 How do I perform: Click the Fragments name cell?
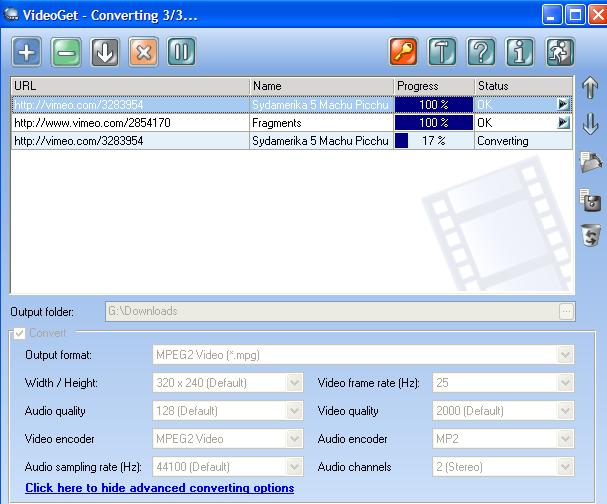322,123
